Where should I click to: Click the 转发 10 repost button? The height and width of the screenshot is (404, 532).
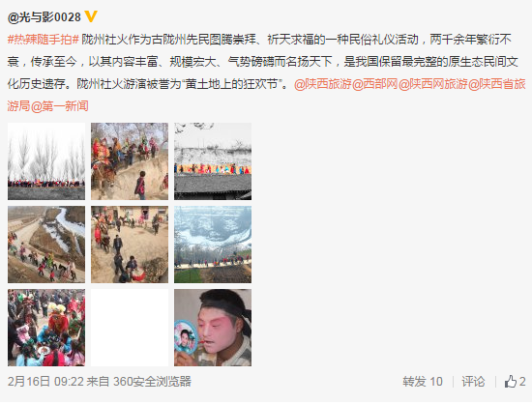pyautogui.click(x=423, y=382)
